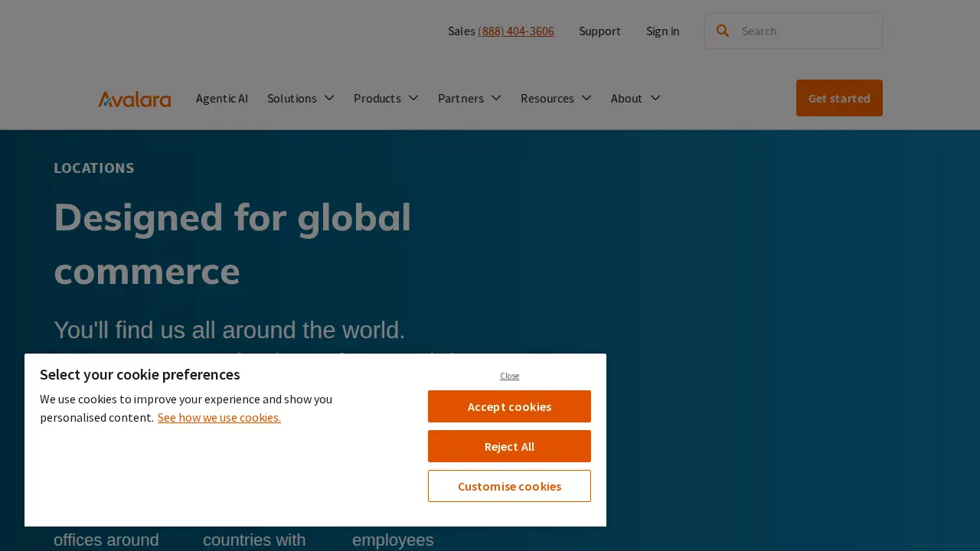Image resolution: width=980 pixels, height=551 pixels.
Task: Click the Avalara logo
Action: 134,99
